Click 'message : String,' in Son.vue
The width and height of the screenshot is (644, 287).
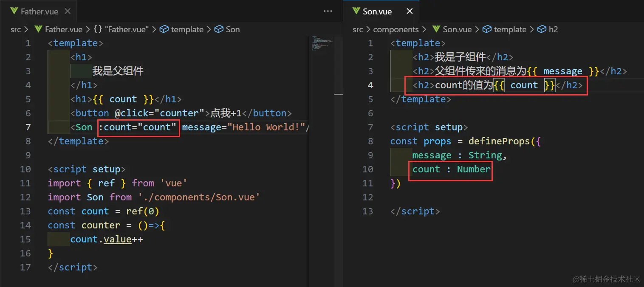pyautogui.click(x=460, y=155)
